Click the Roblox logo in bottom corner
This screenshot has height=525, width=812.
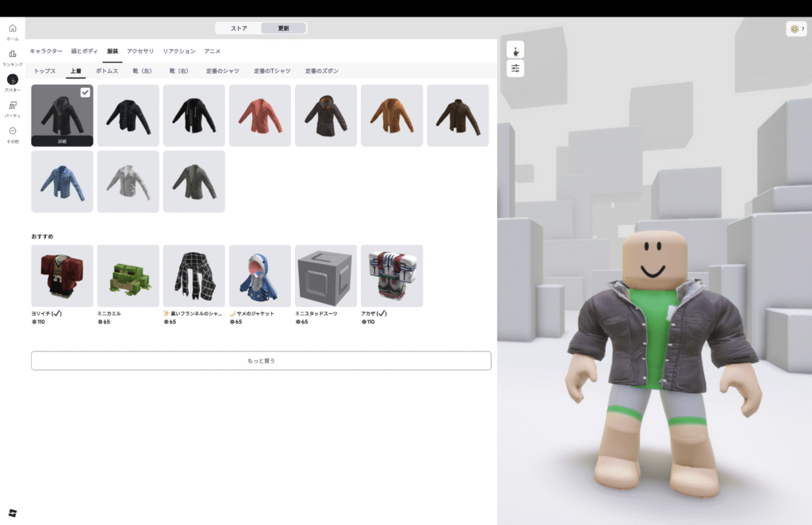click(x=13, y=512)
